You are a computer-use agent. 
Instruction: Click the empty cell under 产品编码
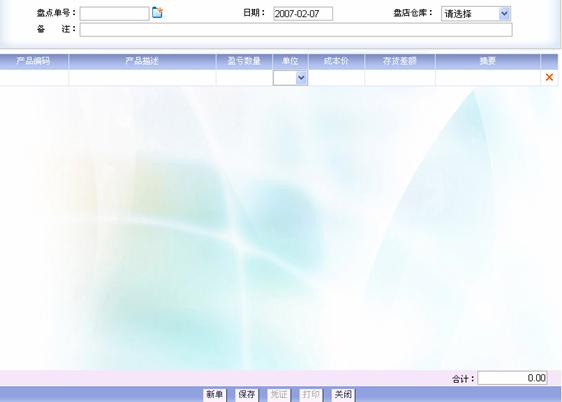[x=34, y=78]
